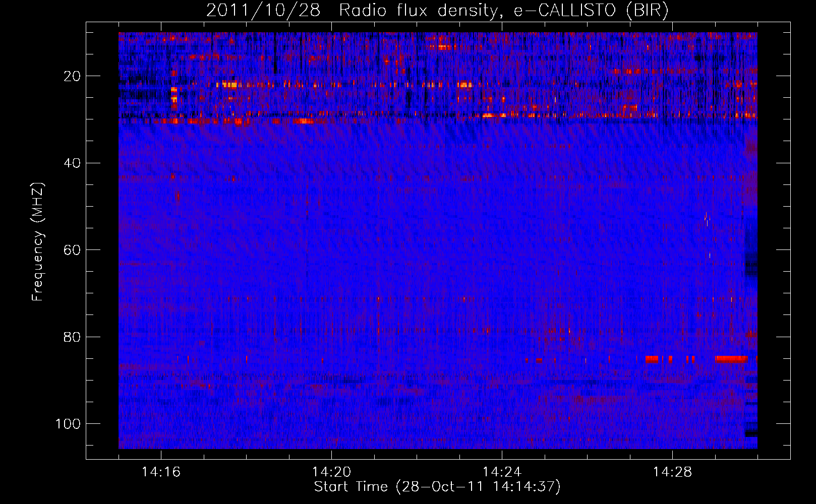Image resolution: width=816 pixels, height=504 pixels.
Task: Click the y-axis tick label "40"
Action: (72, 163)
